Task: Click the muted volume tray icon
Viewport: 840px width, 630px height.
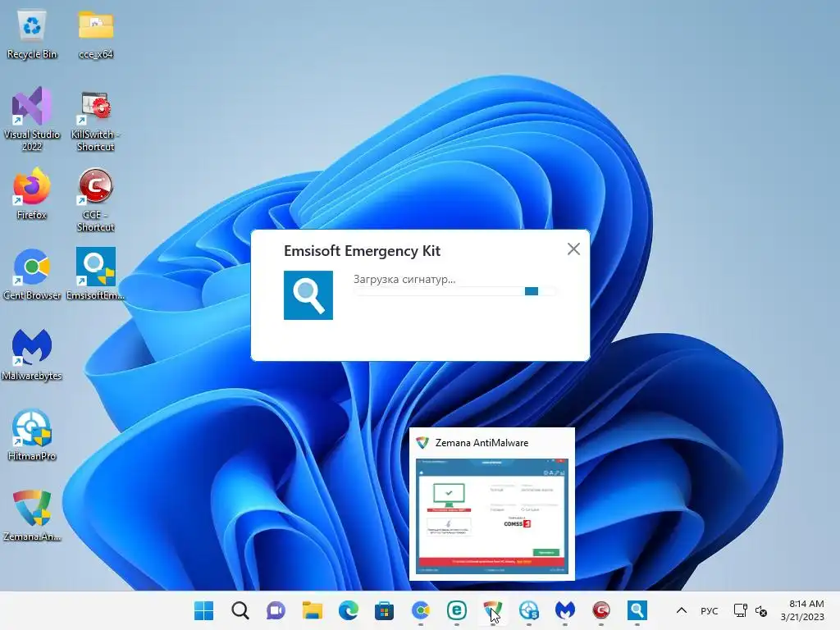Action: coord(761,610)
